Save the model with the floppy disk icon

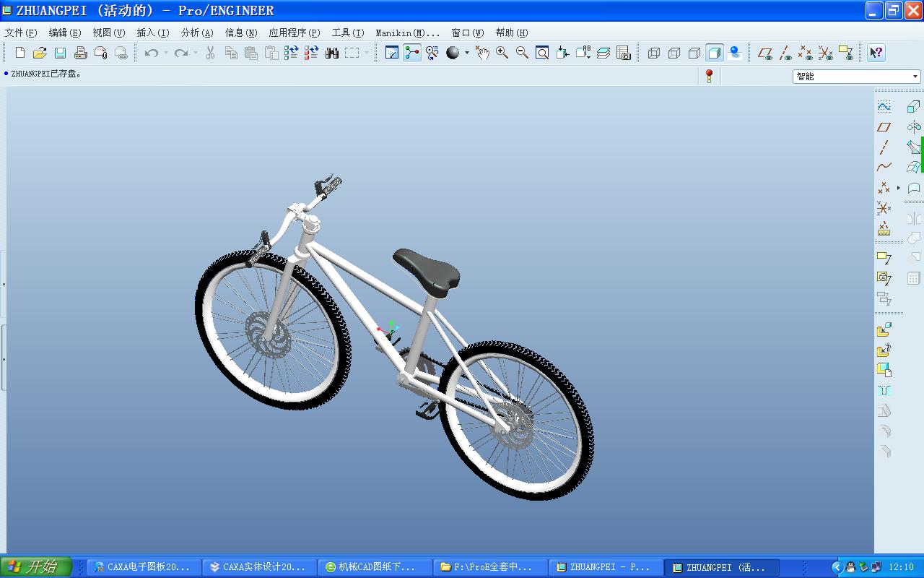(61, 53)
